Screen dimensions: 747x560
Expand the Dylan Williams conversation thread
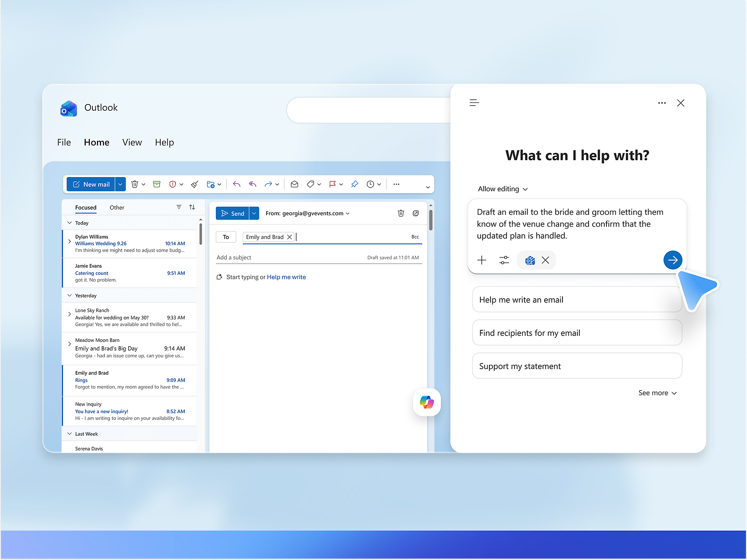point(70,242)
